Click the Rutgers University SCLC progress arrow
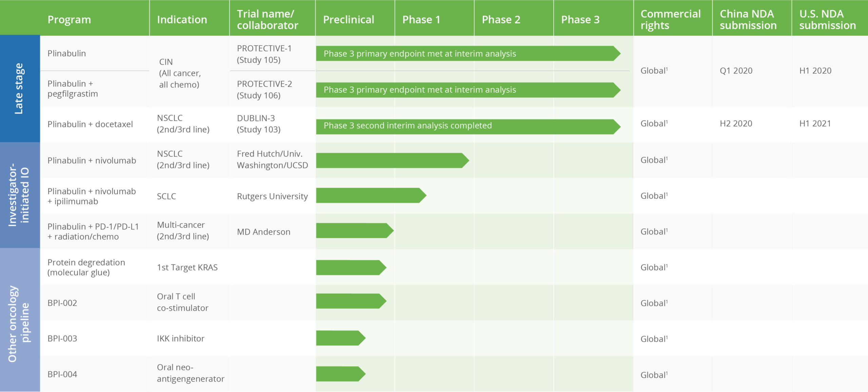 coord(370,195)
